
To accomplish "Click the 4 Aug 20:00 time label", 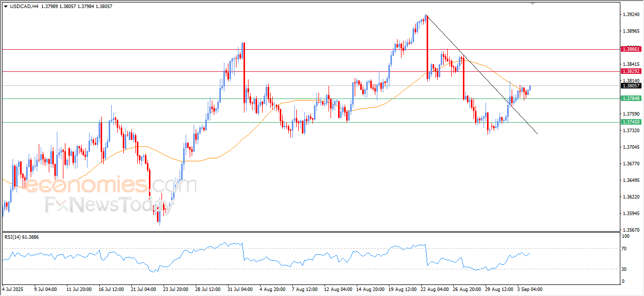I will (272, 289).
